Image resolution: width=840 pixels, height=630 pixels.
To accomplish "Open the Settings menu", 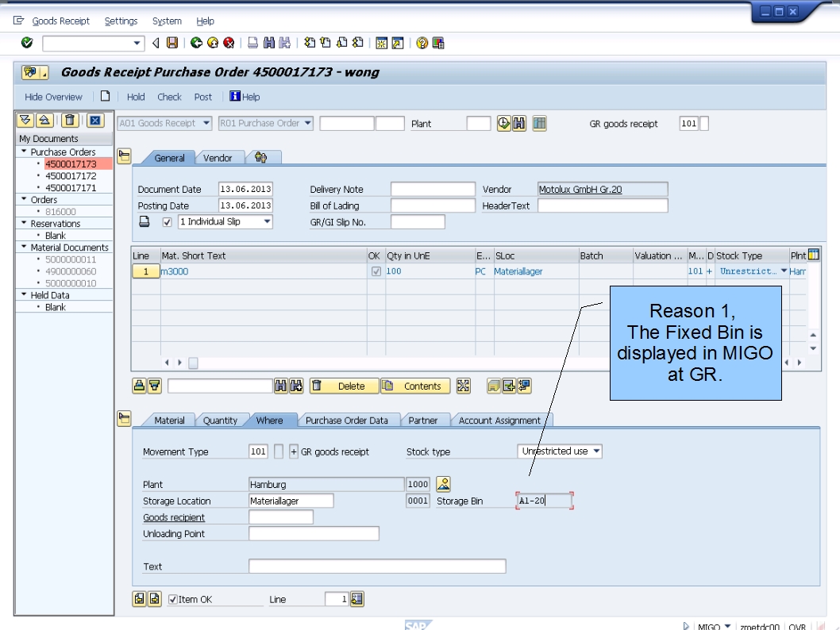I will pos(121,21).
